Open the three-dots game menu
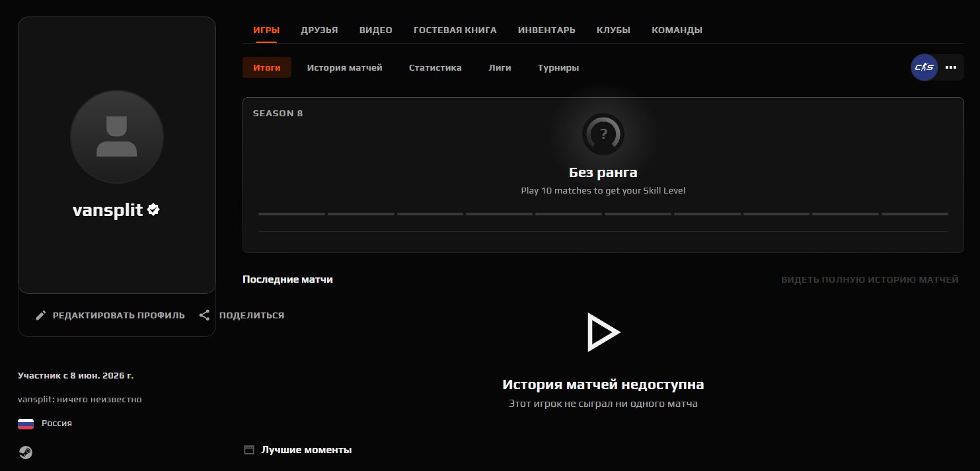The height and width of the screenshot is (471, 980). [x=951, y=67]
